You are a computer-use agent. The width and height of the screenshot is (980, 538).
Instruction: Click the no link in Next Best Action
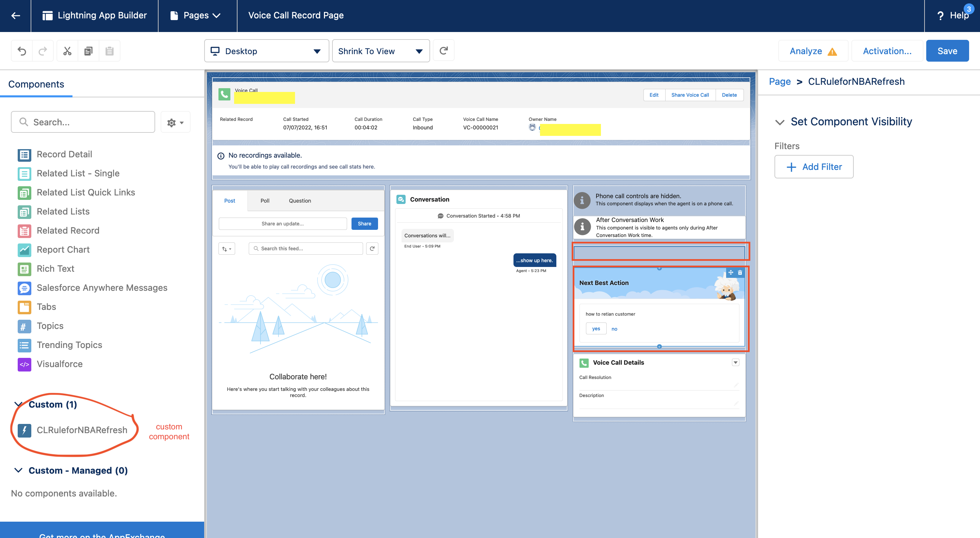click(x=614, y=329)
